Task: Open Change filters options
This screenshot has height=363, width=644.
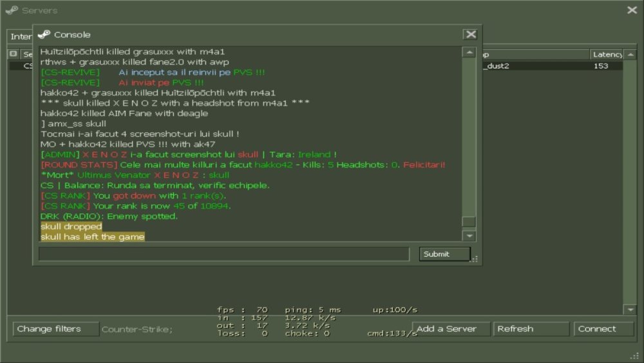Action: 56,329
